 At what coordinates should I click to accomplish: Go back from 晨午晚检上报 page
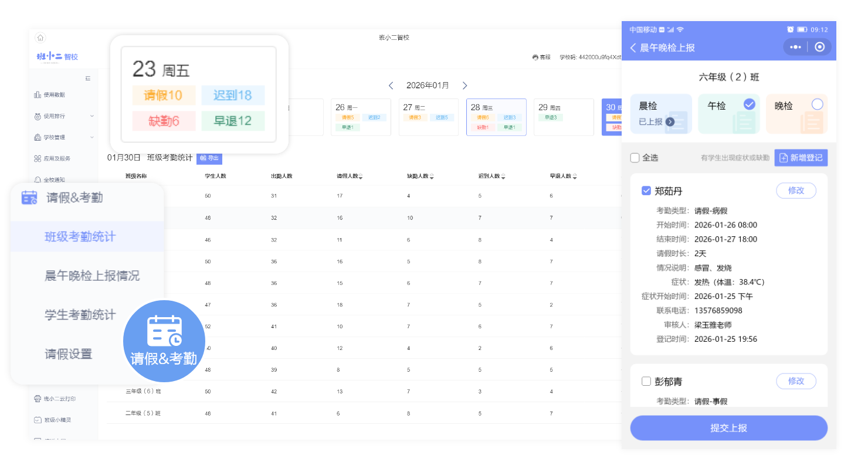[x=633, y=48]
